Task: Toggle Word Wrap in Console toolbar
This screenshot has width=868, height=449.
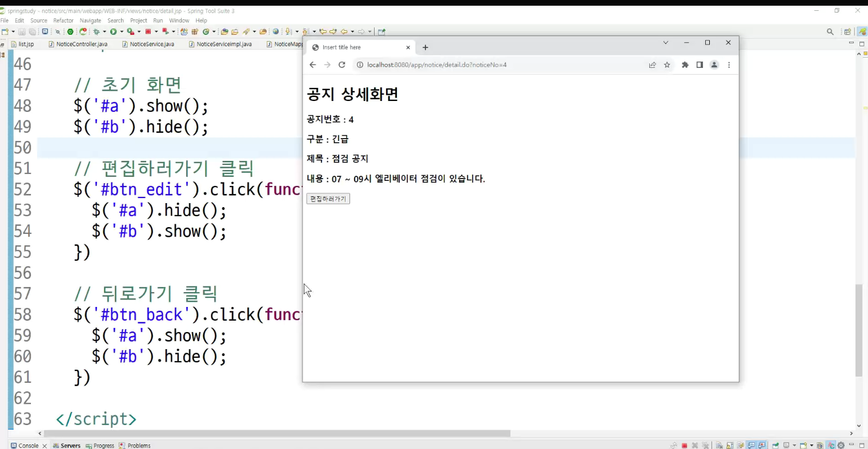Action: pos(741,446)
